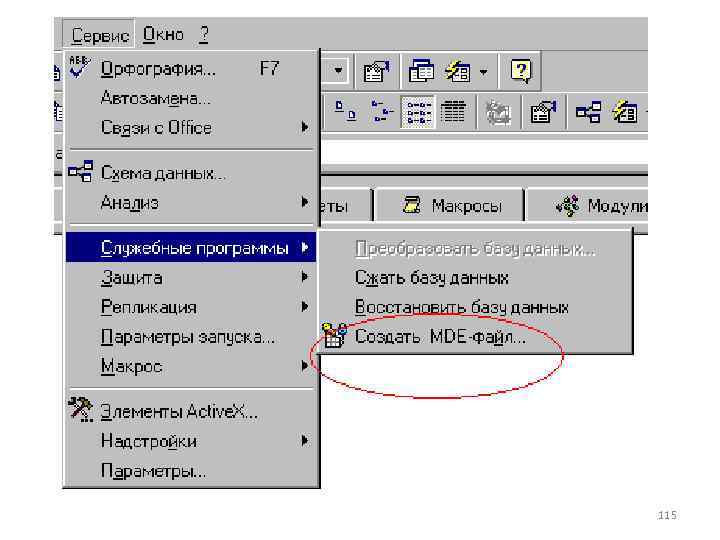Choose the Large icons view button
Image resolution: width=720 pixels, height=540 pixels.
click(x=345, y=112)
